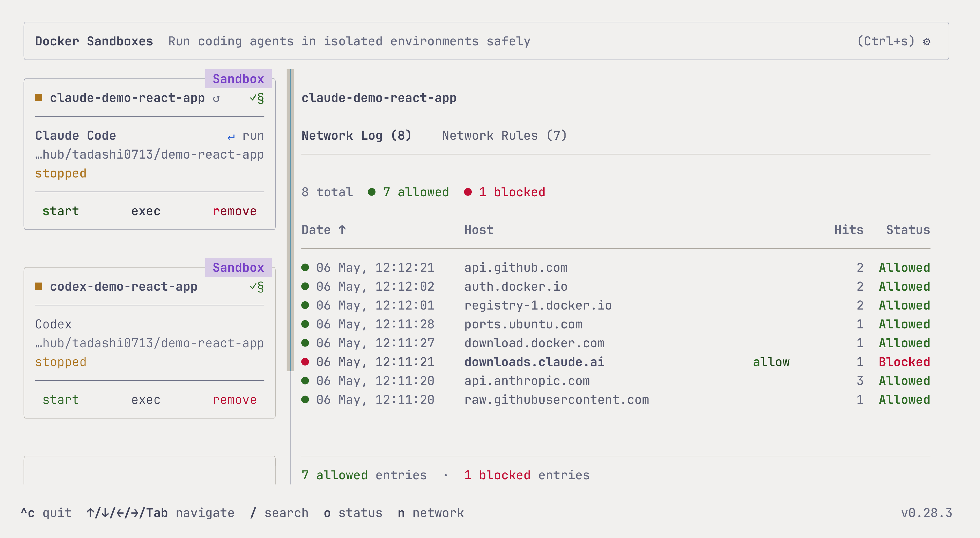The width and height of the screenshot is (980, 538).
Task: Click green dot on api.anthropic.com row
Action: point(305,380)
